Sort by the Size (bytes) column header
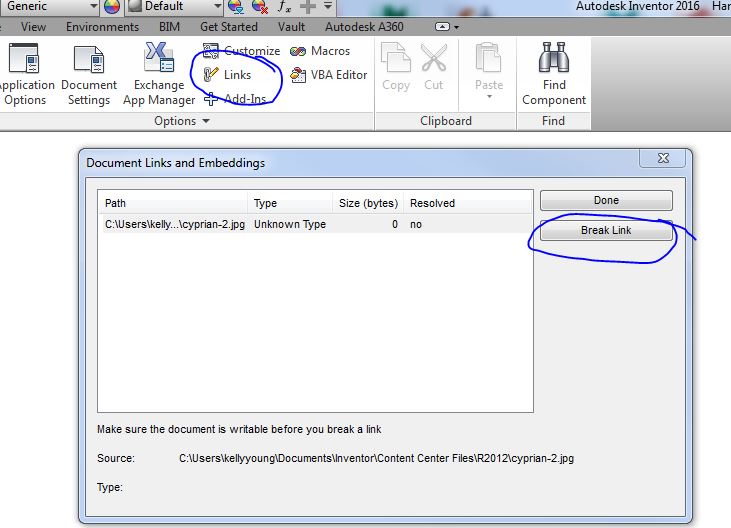The image size is (731, 528). pyautogui.click(x=368, y=203)
